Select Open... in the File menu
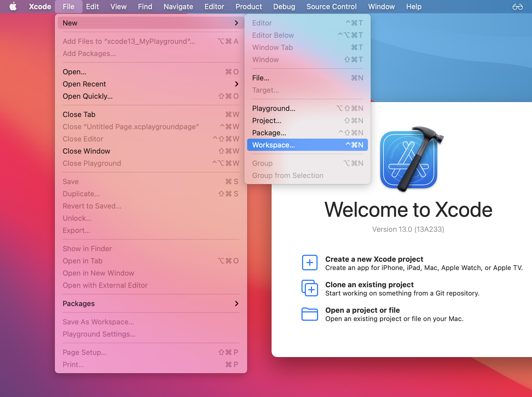 click(151, 72)
